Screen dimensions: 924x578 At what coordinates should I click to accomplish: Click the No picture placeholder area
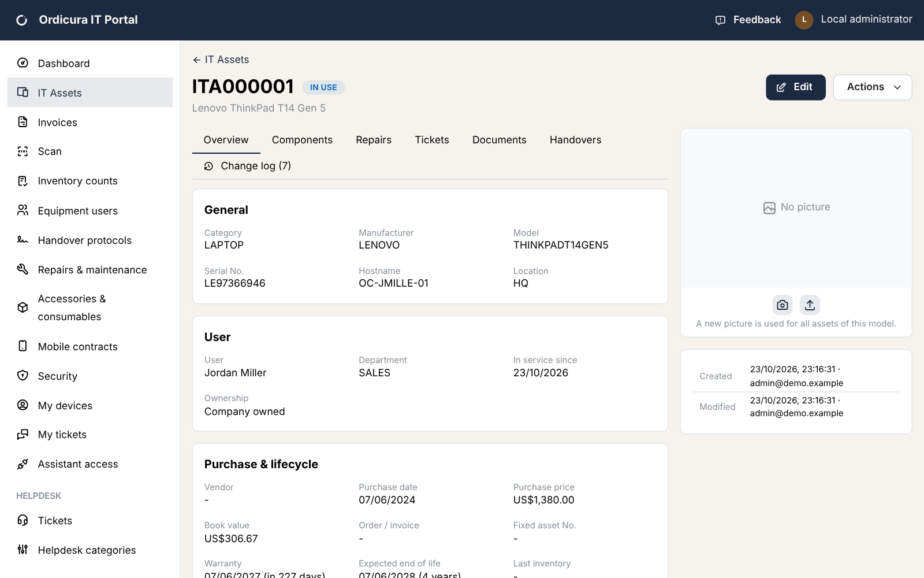796,208
